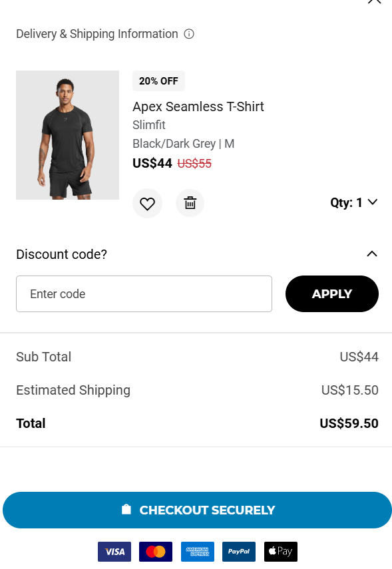Click the Discount code? heading
This screenshot has height=569, width=392.
(x=62, y=254)
